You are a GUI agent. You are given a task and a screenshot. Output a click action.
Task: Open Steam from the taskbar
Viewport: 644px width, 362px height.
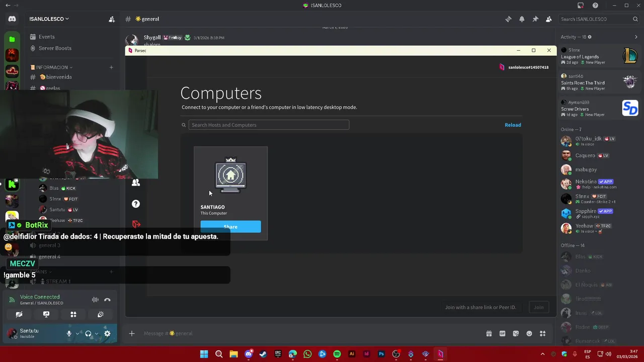[263, 354]
